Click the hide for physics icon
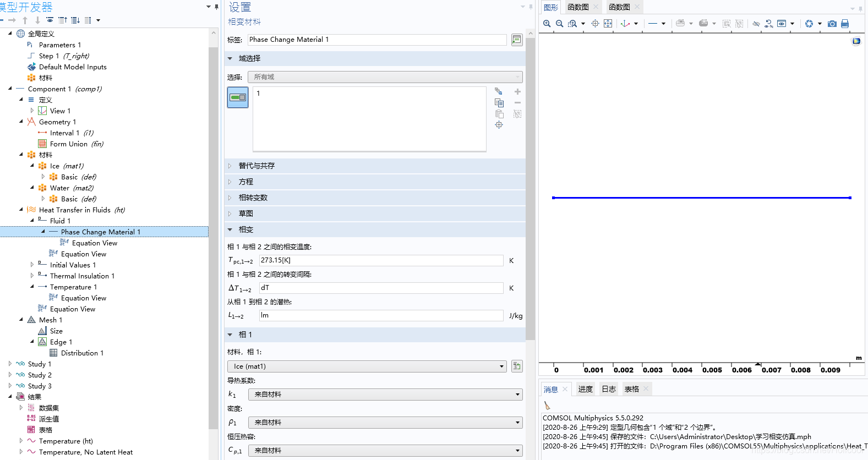 (756, 24)
